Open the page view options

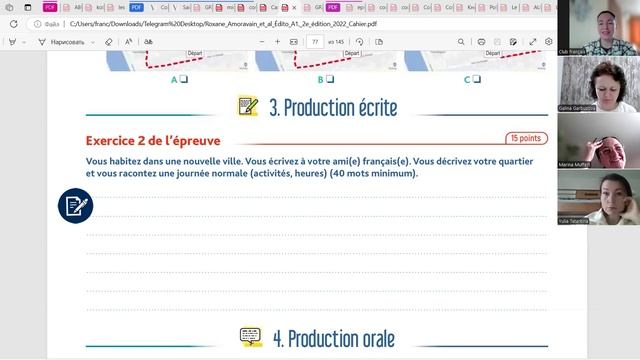[379, 42]
